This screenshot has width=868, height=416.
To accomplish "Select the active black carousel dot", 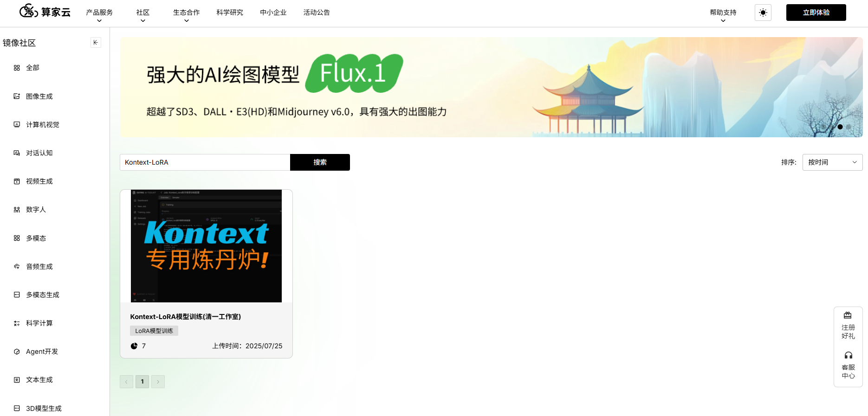I will pos(840,127).
